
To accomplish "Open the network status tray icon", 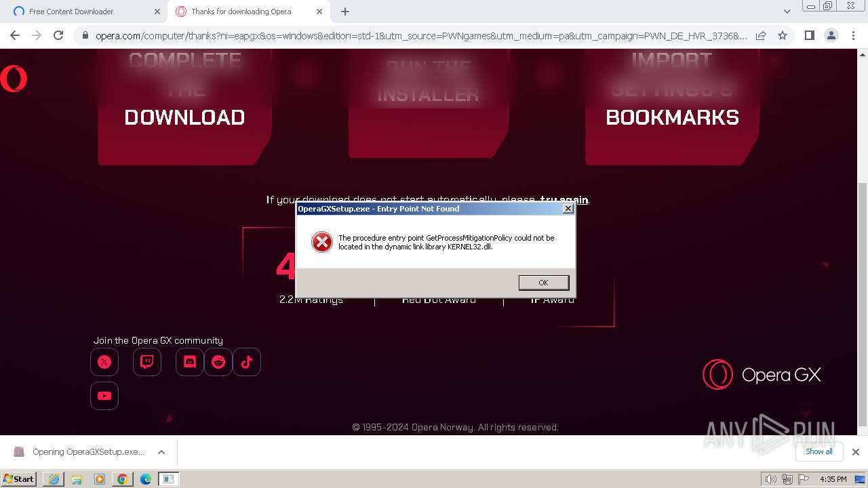I will point(787,479).
